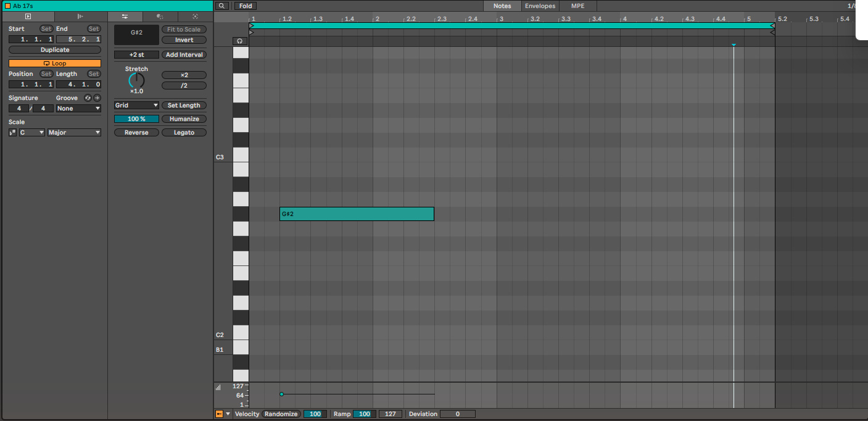This screenshot has height=421, width=868.
Task: Open the Grid dropdown
Action: pyautogui.click(x=136, y=106)
